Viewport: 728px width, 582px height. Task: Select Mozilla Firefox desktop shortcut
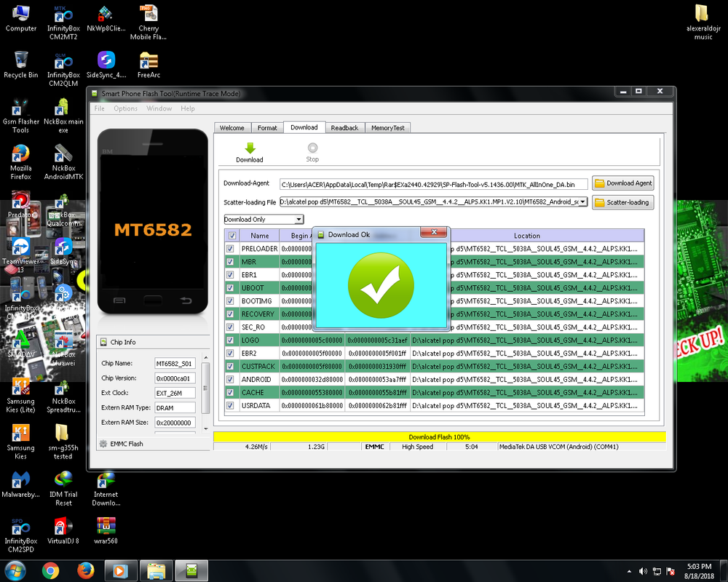pos(21,162)
